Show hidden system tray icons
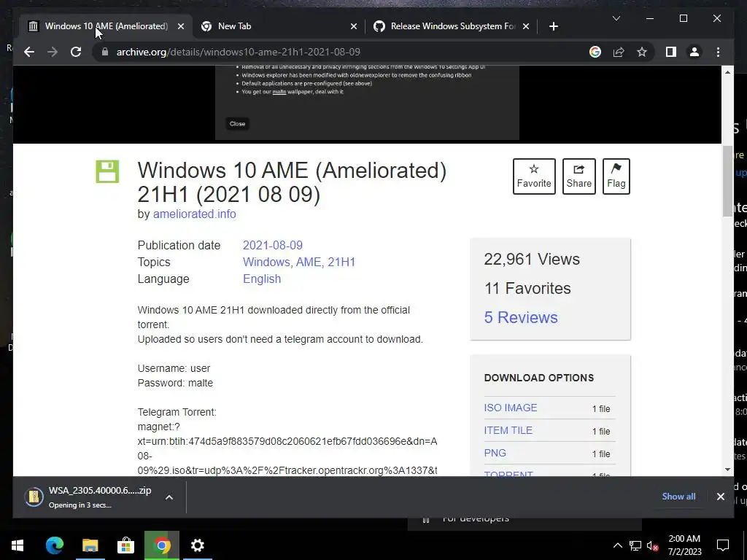The image size is (747, 560). (x=617, y=545)
